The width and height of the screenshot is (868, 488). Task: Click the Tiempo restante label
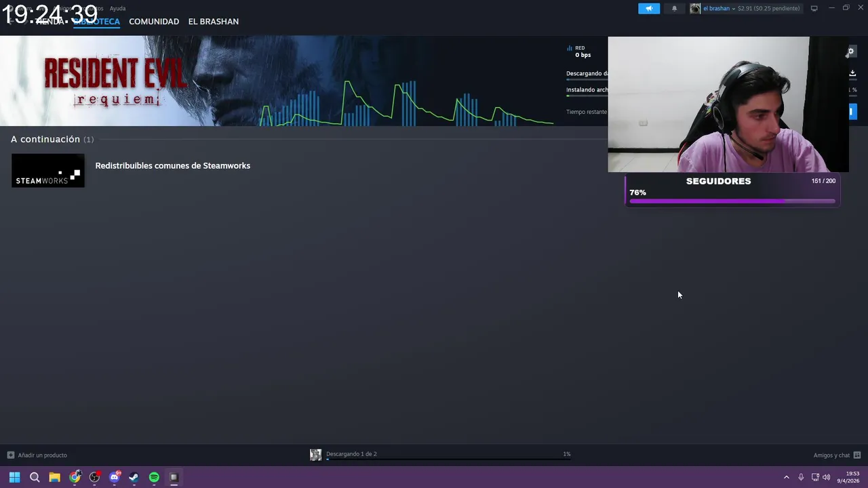point(587,112)
